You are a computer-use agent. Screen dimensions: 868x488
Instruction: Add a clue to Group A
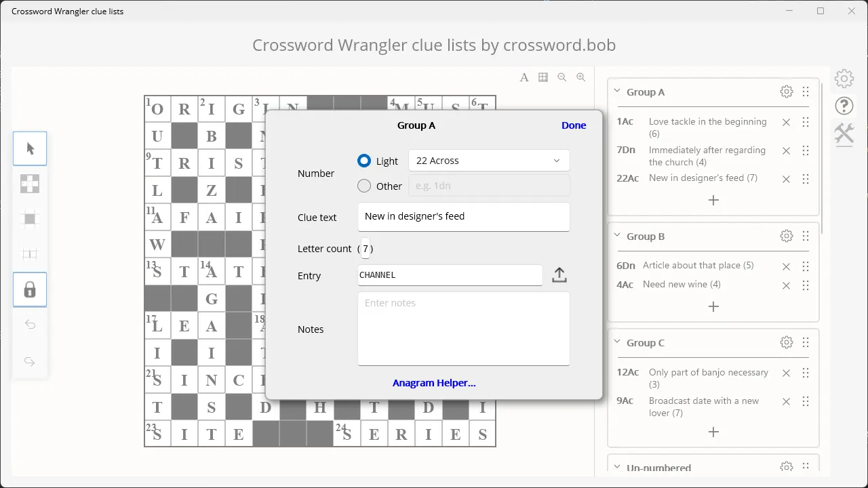click(713, 201)
